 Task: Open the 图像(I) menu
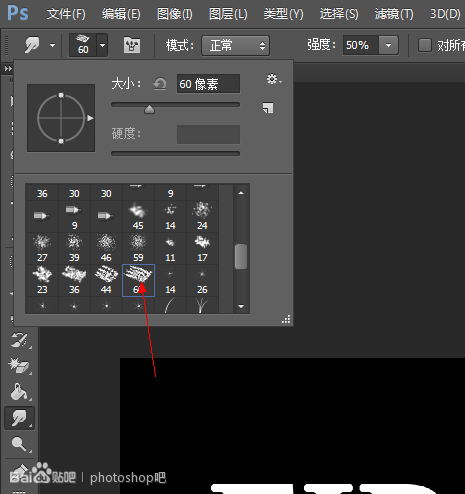pyautogui.click(x=175, y=14)
